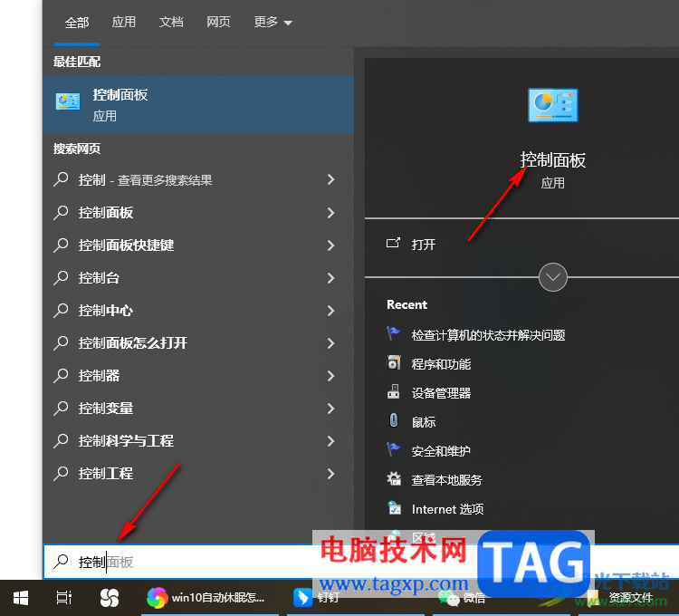
Task: Click the 鼠标 mouse icon
Action: [393, 420]
